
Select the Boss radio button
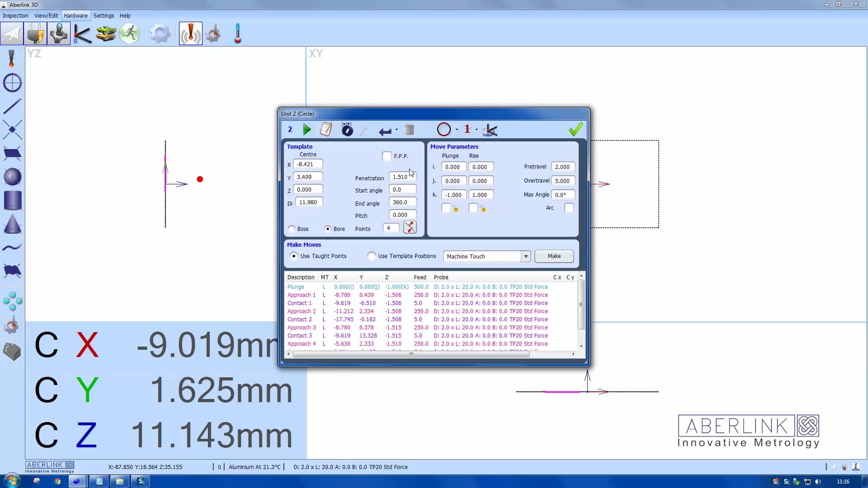click(292, 229)
